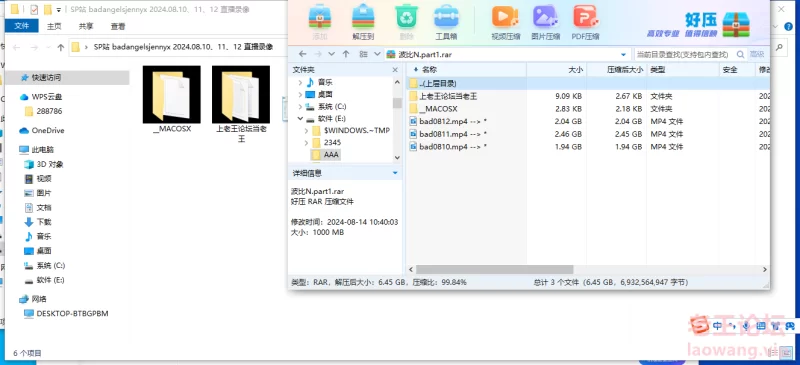This screenshot has width=800, height=365.
Task: Select the 288786 folder in Explorer sidebar
Action: (x=43, y=111)
